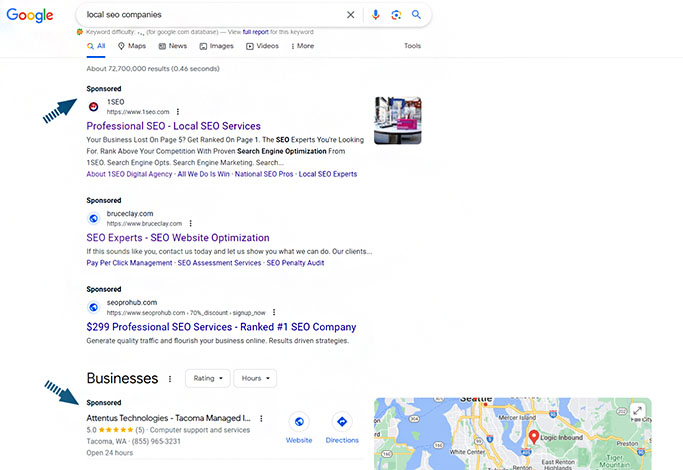Open All We Do Is Win sitelink
This screenshot has height=470, width=683.
pos(203,174)
